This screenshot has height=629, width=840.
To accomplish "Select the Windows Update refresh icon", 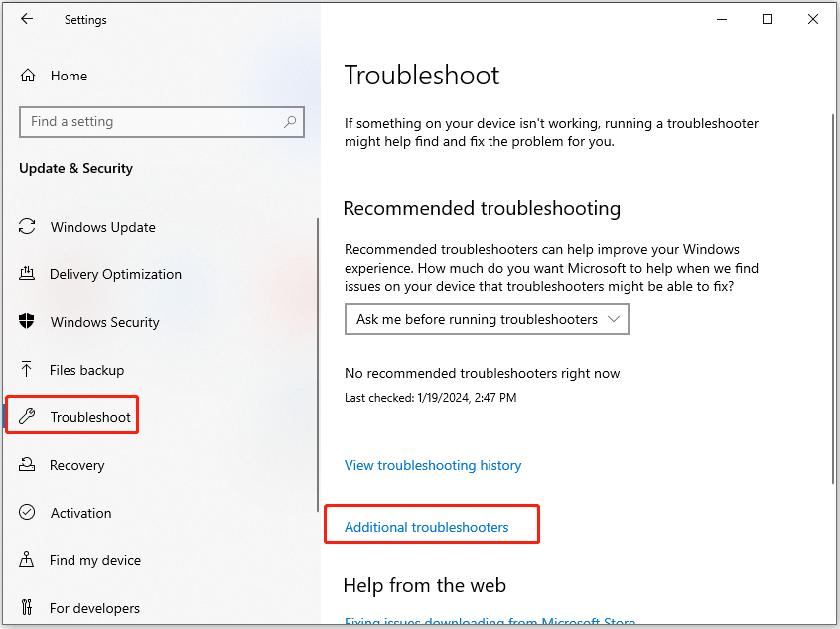I will 28,227.
